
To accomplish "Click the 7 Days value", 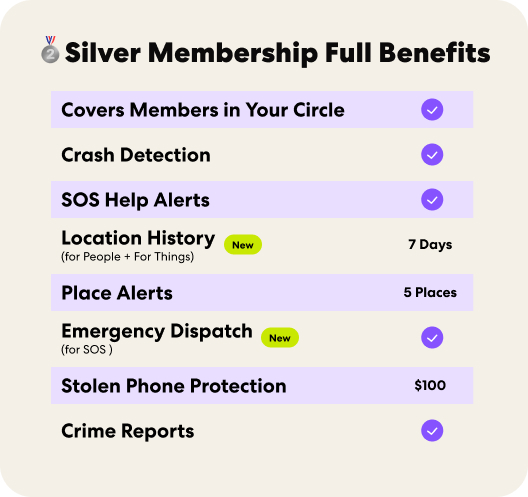I will tap(430, 245).
